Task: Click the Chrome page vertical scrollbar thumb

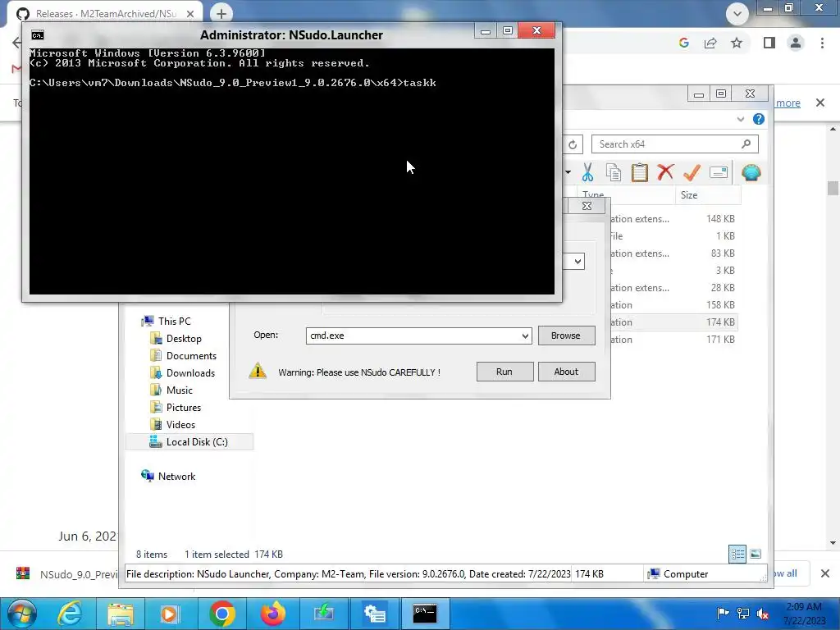Action: pos(833,188)
